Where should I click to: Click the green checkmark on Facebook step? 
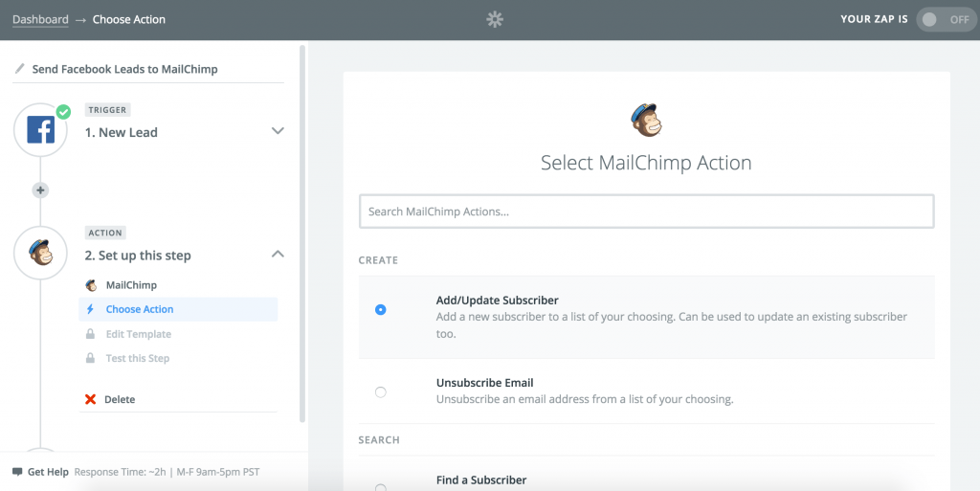click(x=63, y=112)
